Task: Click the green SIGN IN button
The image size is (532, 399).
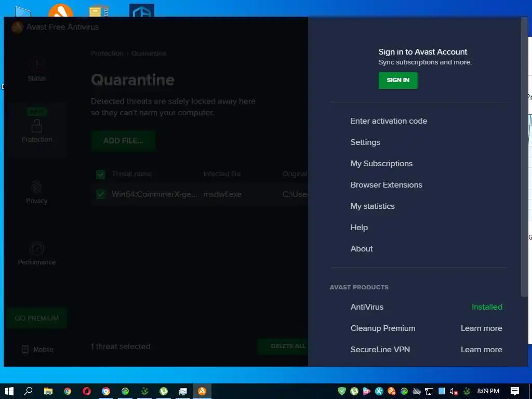Action: coord(398,81)
